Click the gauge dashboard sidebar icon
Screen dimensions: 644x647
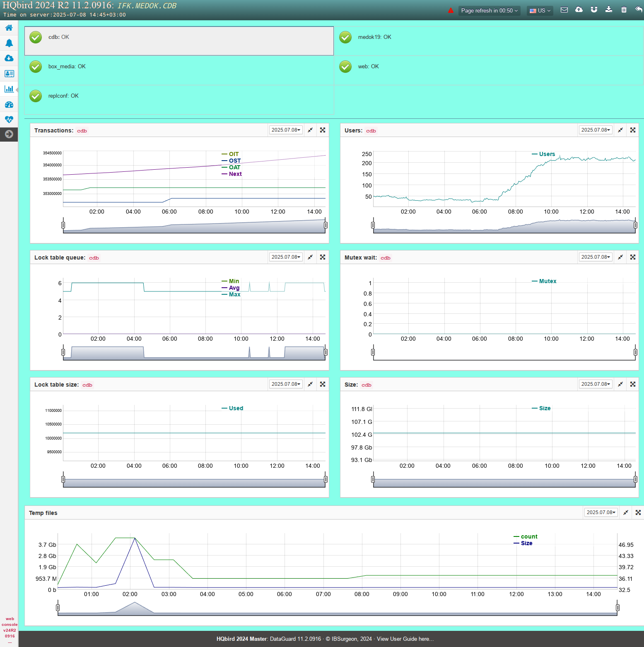[x=9, y=105]
